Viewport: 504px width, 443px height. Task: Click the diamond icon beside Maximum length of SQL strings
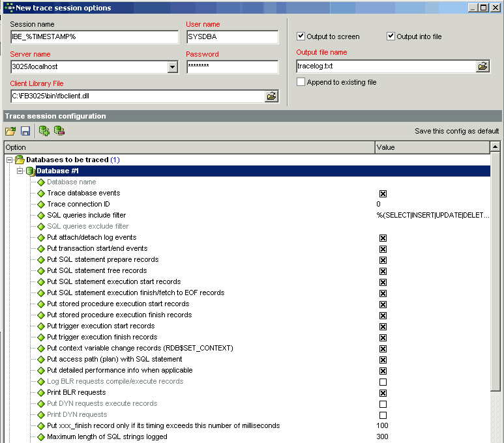coord(41,437)
